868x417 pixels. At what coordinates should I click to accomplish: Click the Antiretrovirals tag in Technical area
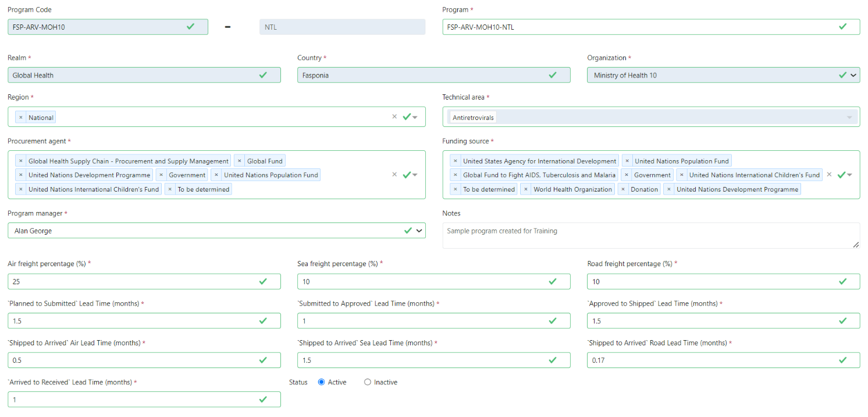(473, 118)
